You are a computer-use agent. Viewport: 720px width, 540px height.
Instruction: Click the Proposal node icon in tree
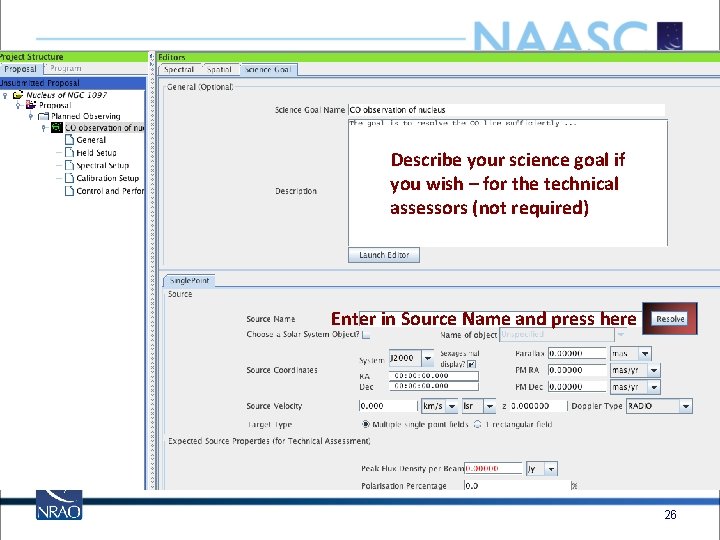pos(31,105)
